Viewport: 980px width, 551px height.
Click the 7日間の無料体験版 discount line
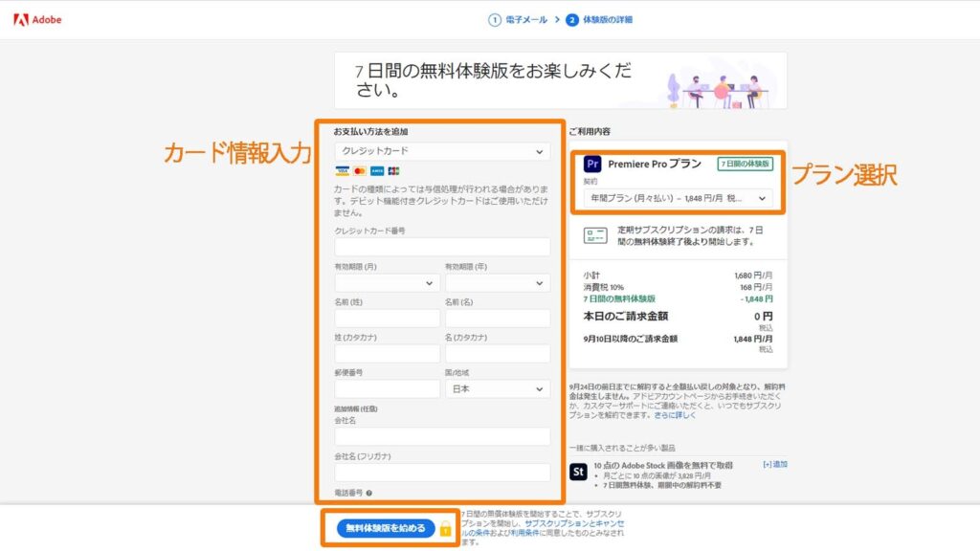tap(619, 298)
